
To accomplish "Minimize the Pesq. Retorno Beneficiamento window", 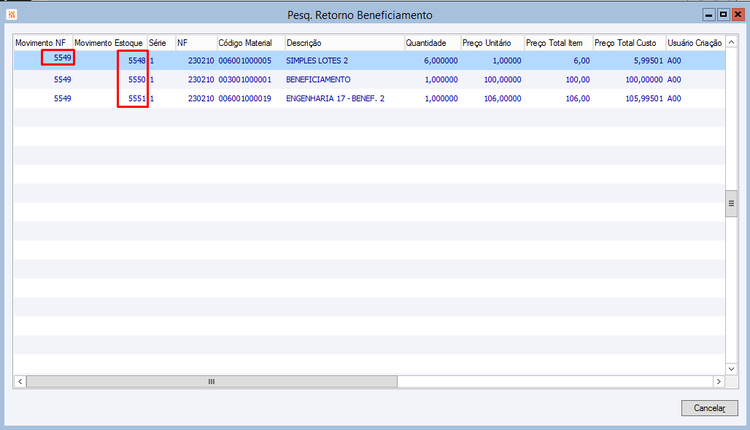I will (709, 15).
